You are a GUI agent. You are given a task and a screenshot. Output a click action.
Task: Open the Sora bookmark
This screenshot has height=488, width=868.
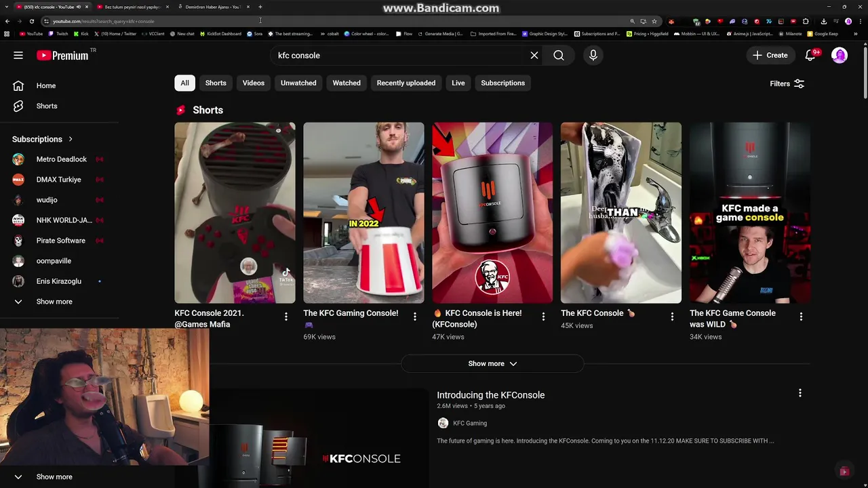254,33
